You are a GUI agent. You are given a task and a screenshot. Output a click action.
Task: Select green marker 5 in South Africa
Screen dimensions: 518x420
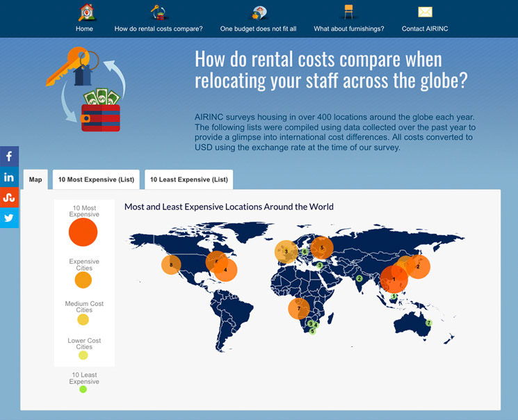coord(312,331)
